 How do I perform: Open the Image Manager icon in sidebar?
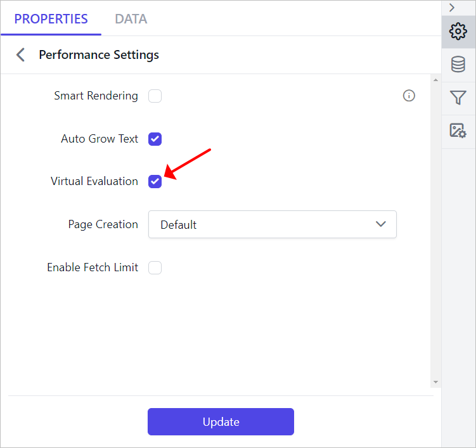458,131
